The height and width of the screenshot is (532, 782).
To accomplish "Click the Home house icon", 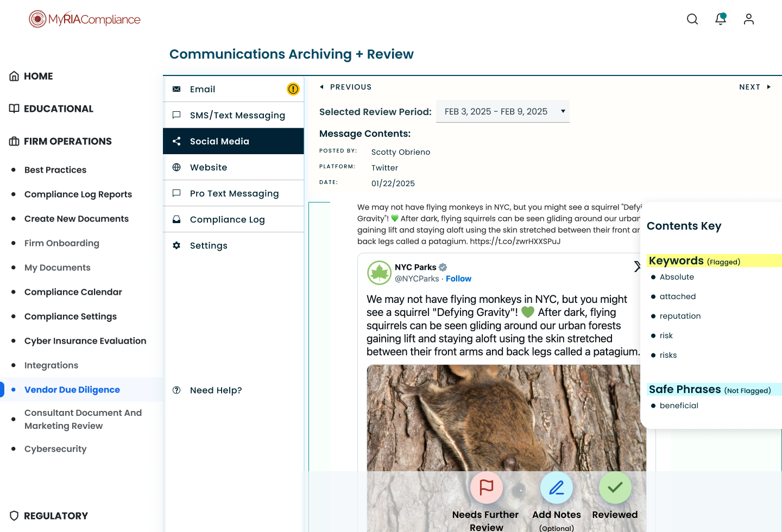I will coord(14,76).
